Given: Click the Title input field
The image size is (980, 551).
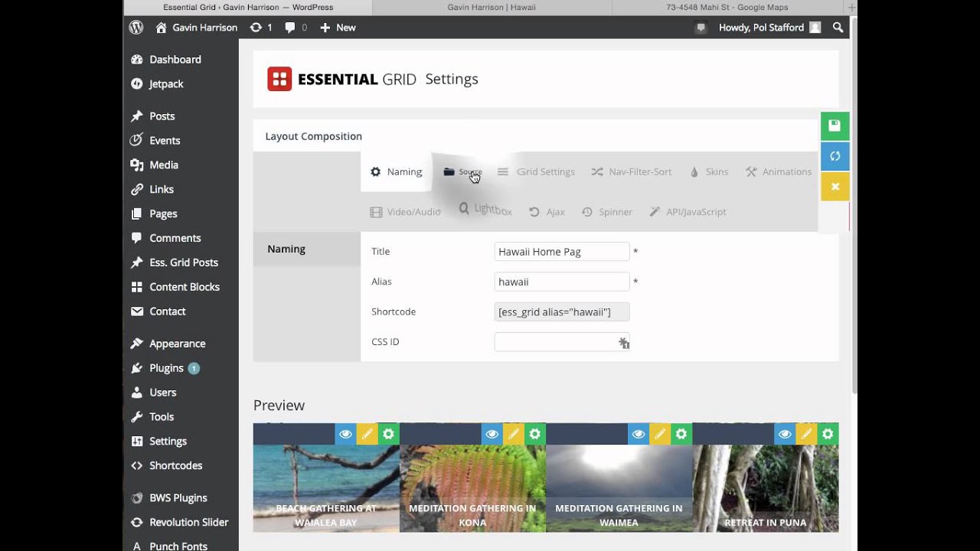Looking at the screenshot, I should [562, 252].
